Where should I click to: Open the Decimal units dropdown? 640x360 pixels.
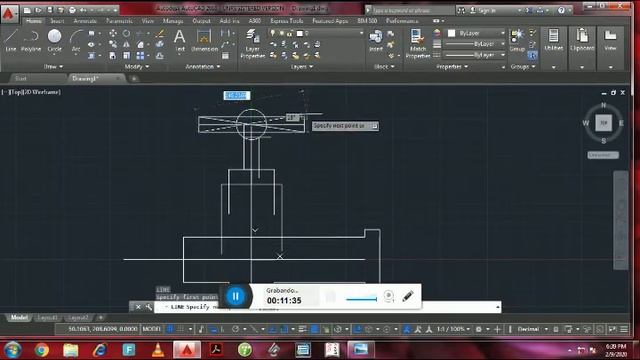pyautogui.click(x=532, y=329)
